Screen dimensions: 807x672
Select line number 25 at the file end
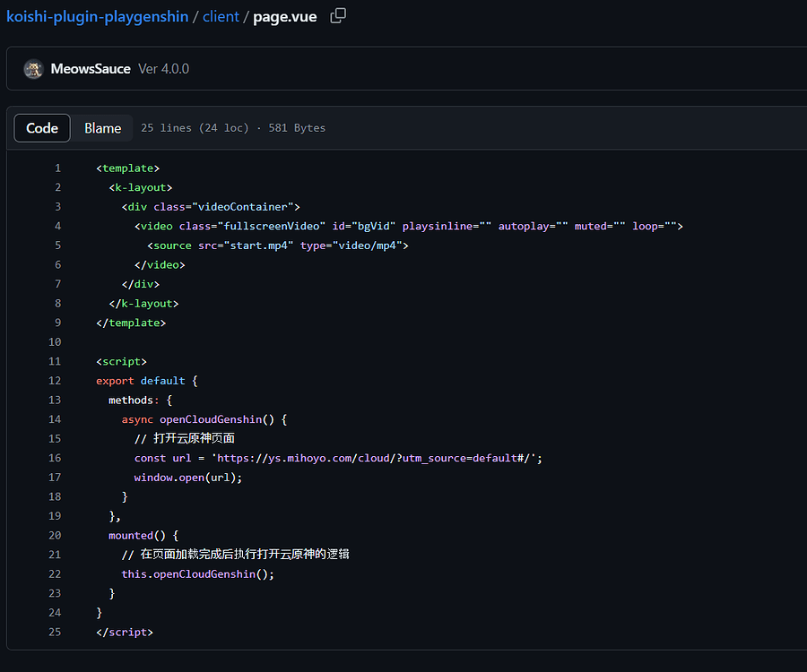point(55,632)
